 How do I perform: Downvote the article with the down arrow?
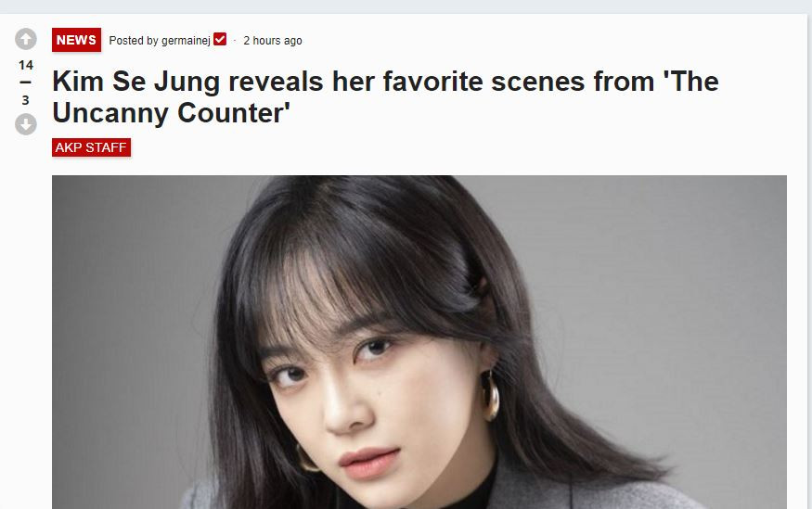(x=25, y=124)
